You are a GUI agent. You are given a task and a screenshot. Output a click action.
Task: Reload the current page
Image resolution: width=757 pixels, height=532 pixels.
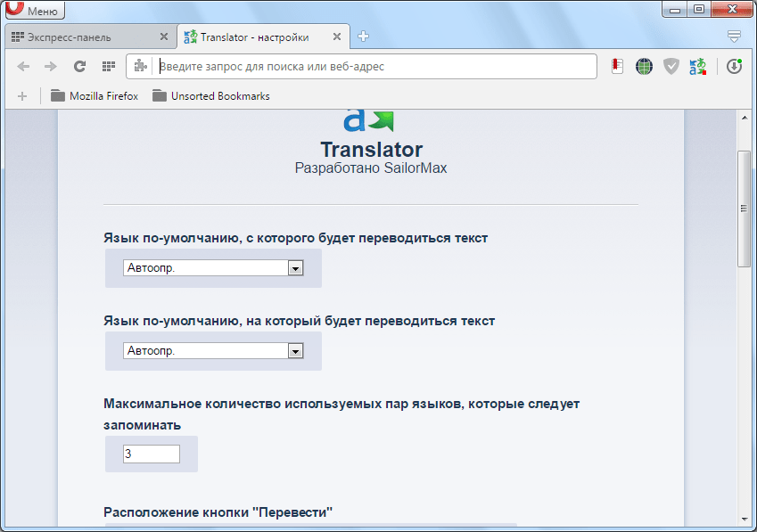(79, 66)
